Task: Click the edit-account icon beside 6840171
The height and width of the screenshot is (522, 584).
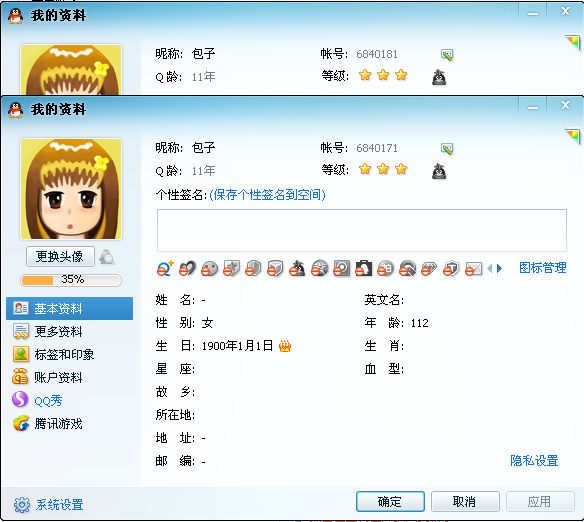Action: tap(447, 149)
